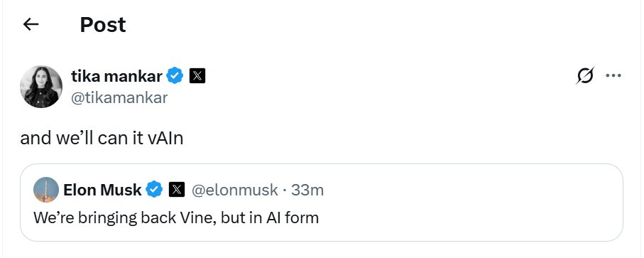Click Elon Musk's blue verified checkmark
The height and width of the screenshot is (258, 644).
pos(155,190)
